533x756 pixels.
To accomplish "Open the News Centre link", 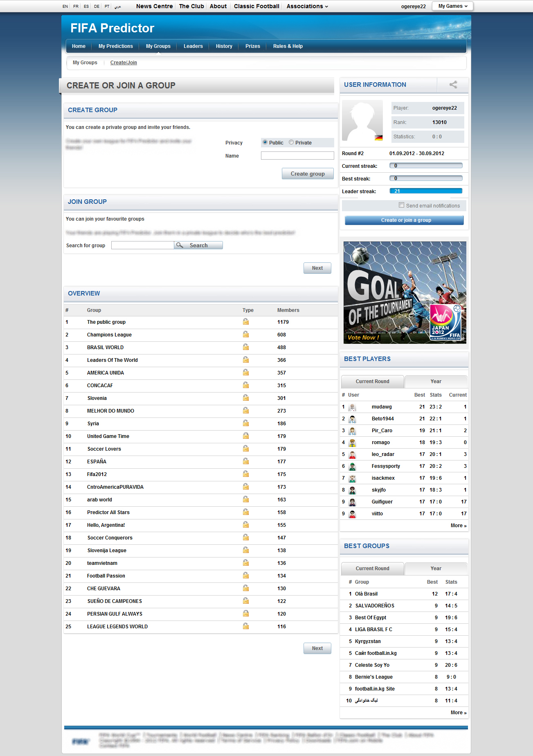I will (155, 6).
